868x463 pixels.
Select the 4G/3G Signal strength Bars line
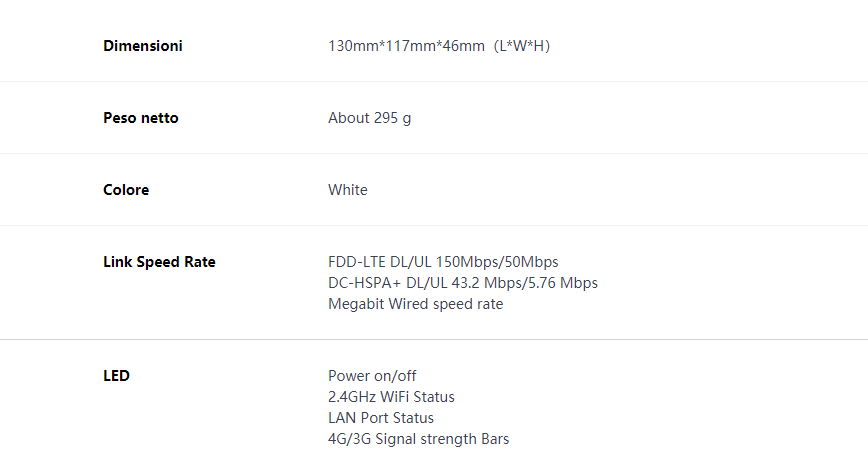pyautogui.click(x=418, y=439)
